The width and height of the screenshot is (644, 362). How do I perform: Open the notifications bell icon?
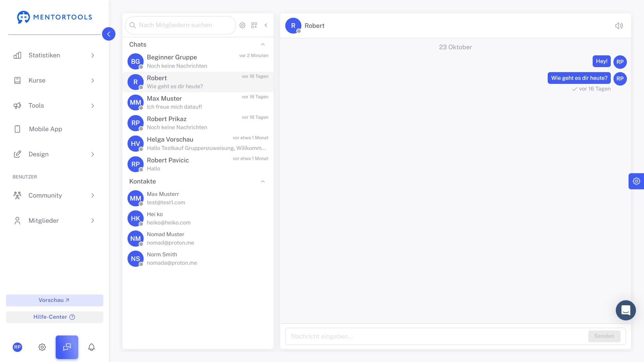click(x=91, y=347)
